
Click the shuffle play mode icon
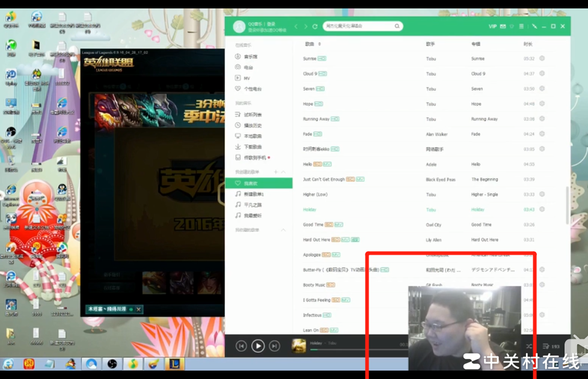pos(529,347)
